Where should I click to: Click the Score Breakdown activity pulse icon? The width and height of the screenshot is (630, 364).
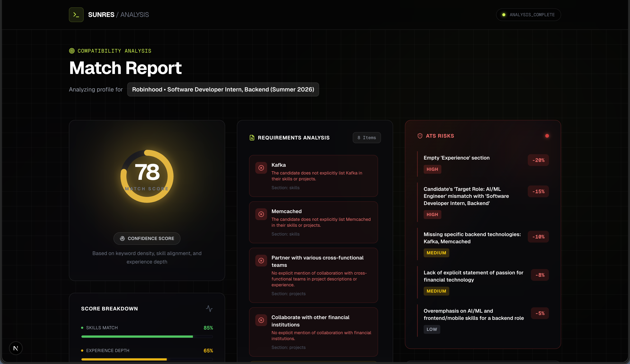(x=209, y=309)
